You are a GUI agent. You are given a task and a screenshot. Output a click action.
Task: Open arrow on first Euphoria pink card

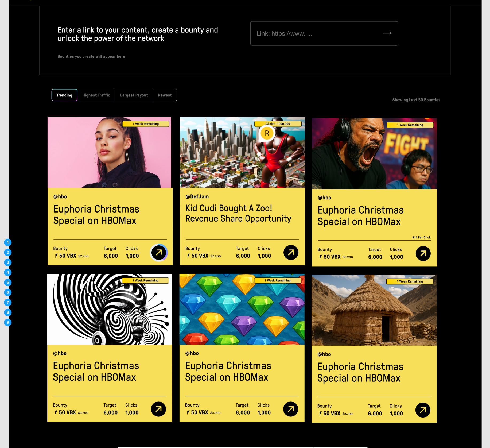[159, 253]
